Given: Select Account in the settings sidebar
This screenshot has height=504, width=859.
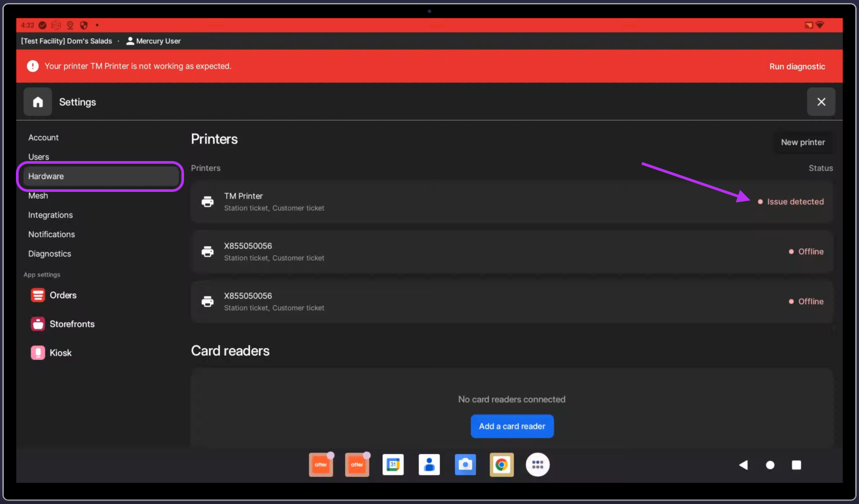Looking at the screenshot, I should (44, 138).
